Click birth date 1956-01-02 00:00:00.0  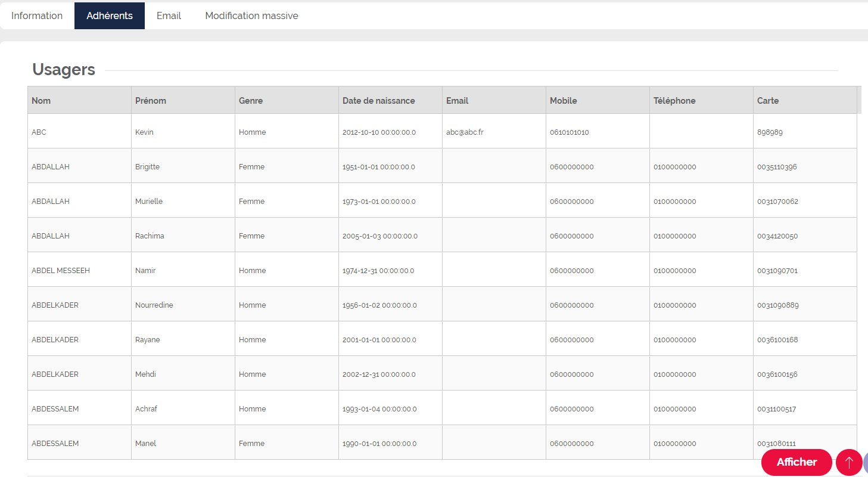[379, 305]
